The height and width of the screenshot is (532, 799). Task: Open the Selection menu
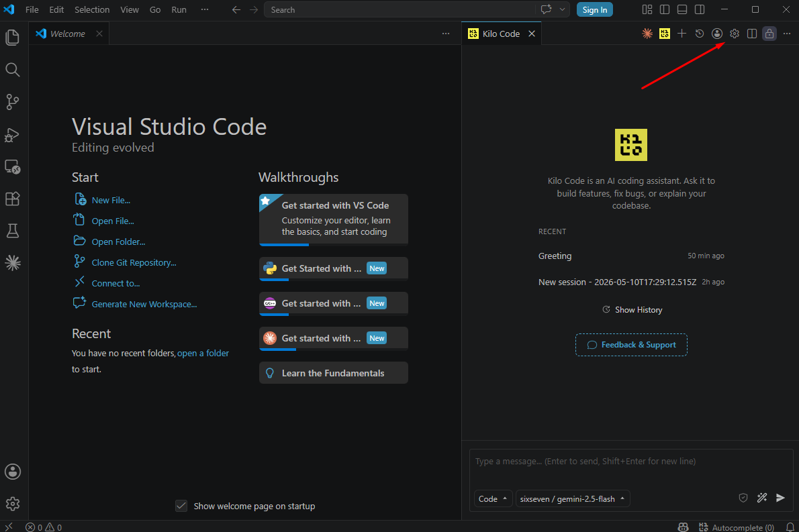(92, 9)
